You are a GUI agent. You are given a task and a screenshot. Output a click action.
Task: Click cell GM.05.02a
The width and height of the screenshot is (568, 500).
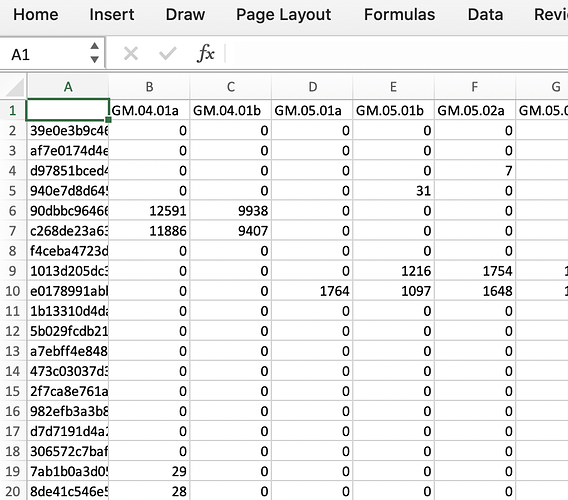click(475, 110)
